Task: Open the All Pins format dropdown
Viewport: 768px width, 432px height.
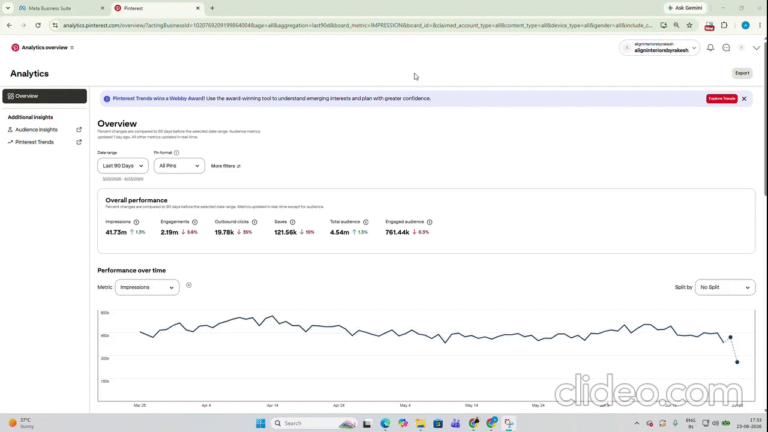Action: (179, 166)
